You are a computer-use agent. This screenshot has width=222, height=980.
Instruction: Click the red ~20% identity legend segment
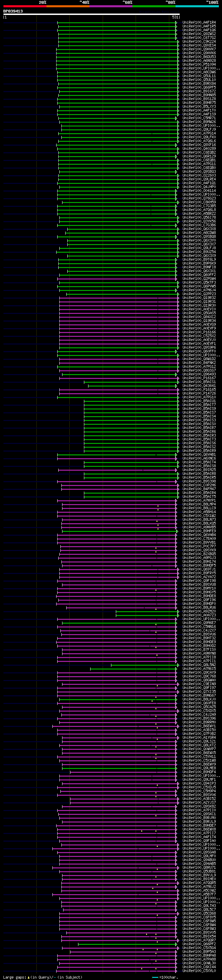click(25, 6)
